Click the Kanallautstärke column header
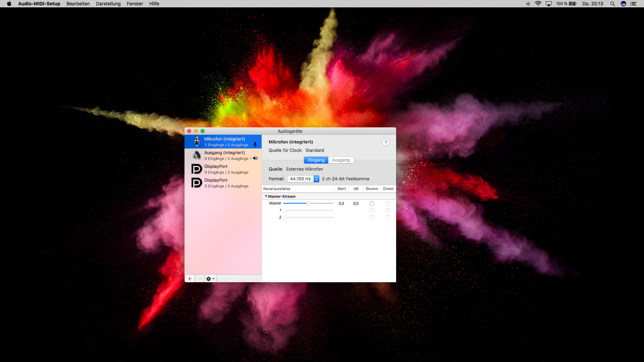The width and height of the screenshot is (644, 362). (277, 189)
